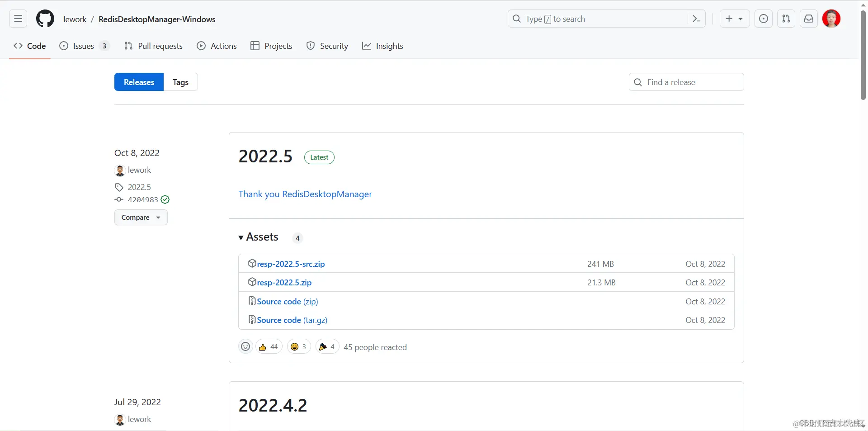Open the Thank you RedisDesktopManager link

pyautogui.click(x=305, y=194)
